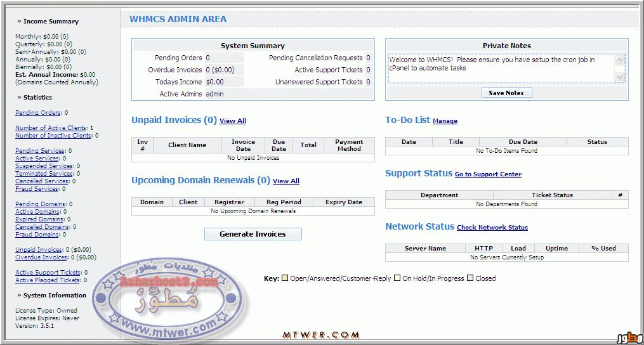Open the sidebar Unpaid Invoices link
Viewport: 644px width, 345px height.
click(39, 250)
